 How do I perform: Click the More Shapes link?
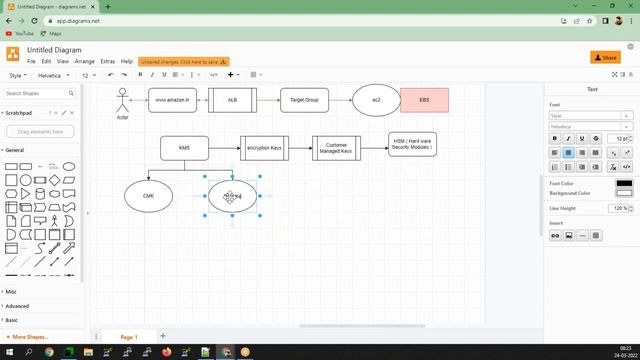27,337
